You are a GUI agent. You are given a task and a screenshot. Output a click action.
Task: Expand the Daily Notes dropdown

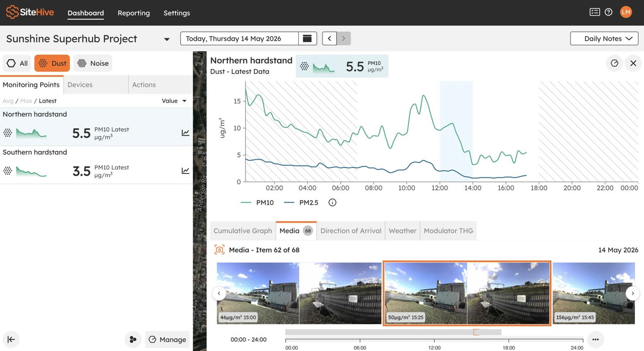click(604, 39)
